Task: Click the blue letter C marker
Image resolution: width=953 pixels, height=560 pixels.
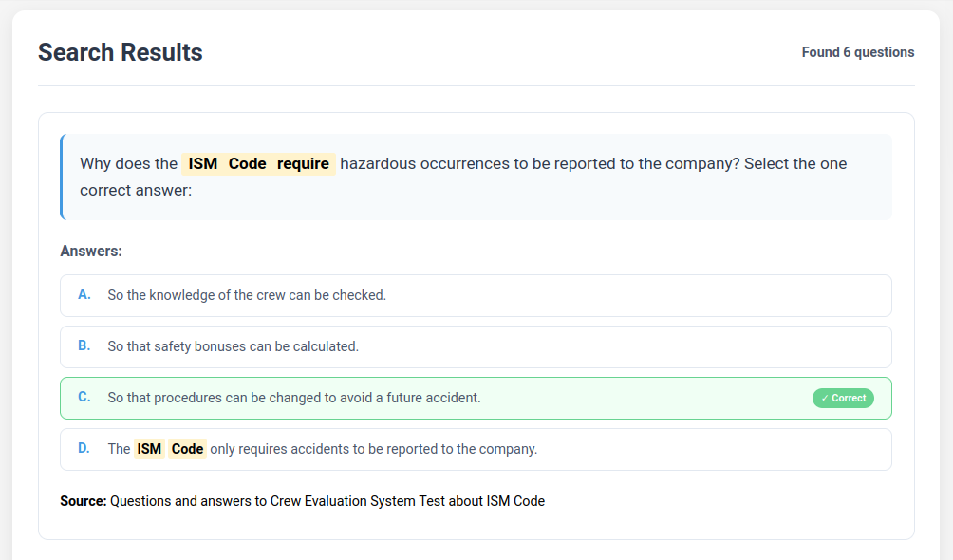Action: 84,398
